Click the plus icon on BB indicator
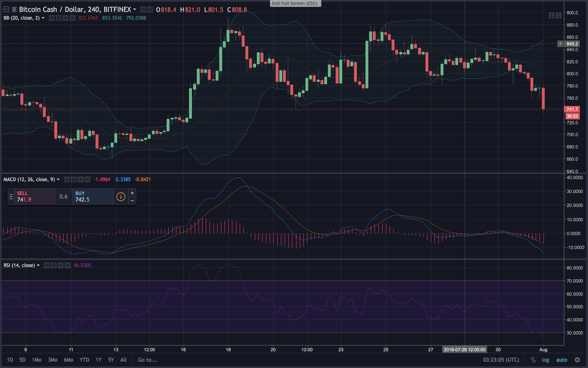Image resolution: width=588 pixels, height=368 pixels. pyautogui.click(x=65, y=18)
